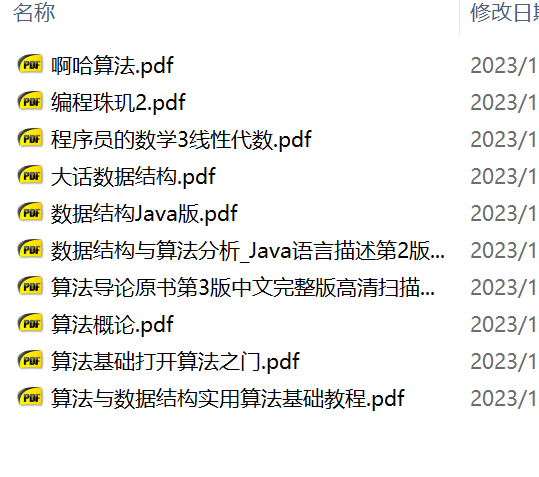Click the PDF icon of 算法与数据结构实用算法基础教程.pdf
Image resolution: width=539 pixels, height=477 pixels.
coord(30,398)
